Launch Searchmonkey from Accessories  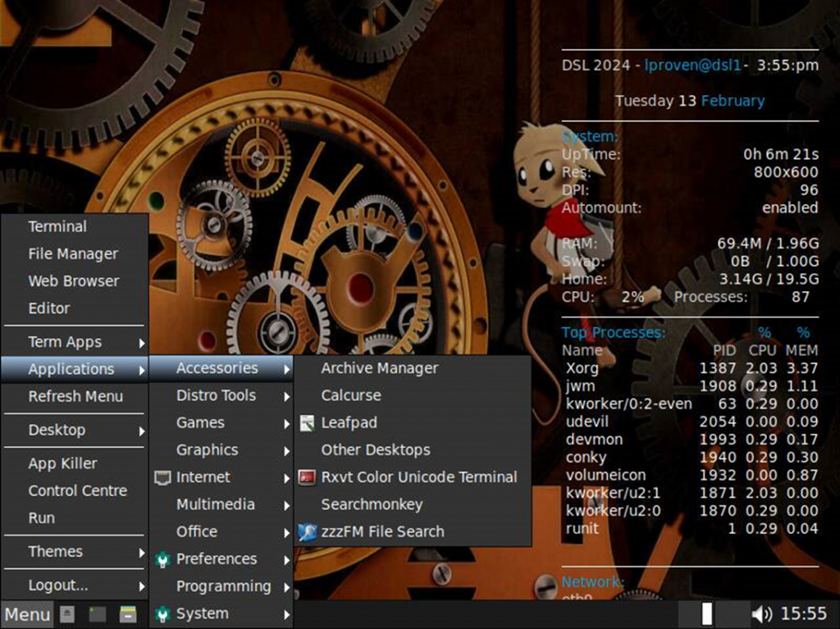pos(413,504)
